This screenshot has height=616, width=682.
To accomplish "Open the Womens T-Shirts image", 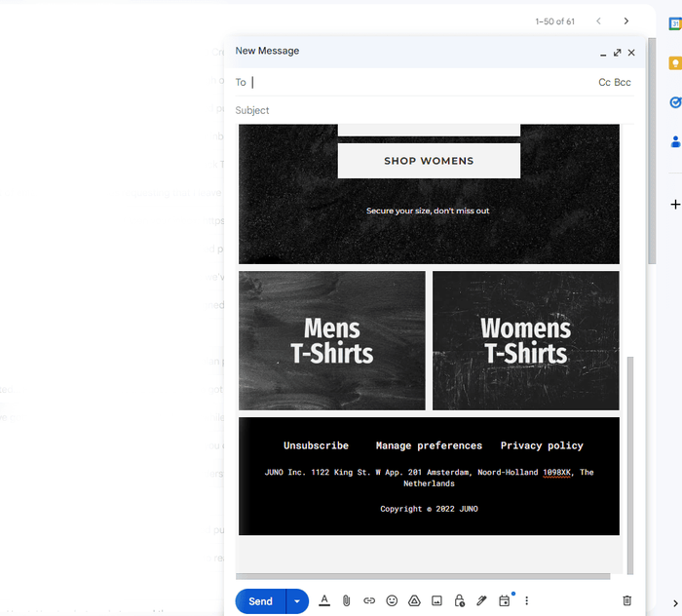I will coord(526,340).
